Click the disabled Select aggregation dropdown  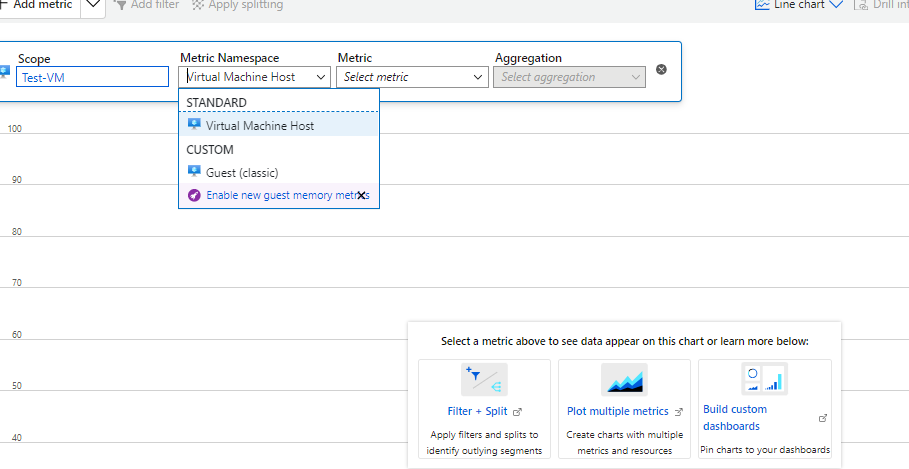pyautogui.click(x=569, y=77)
